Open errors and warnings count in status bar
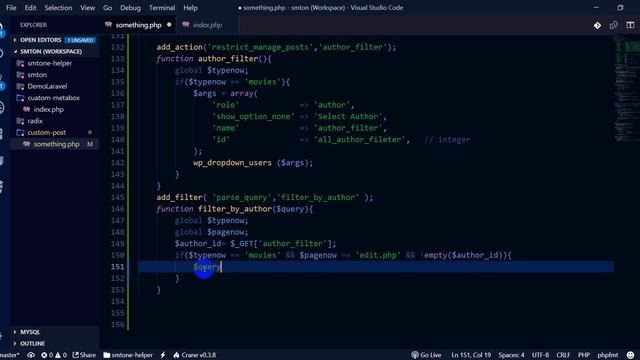The height and width of the screenshot is (360, 640). click(x=54, y=355)
